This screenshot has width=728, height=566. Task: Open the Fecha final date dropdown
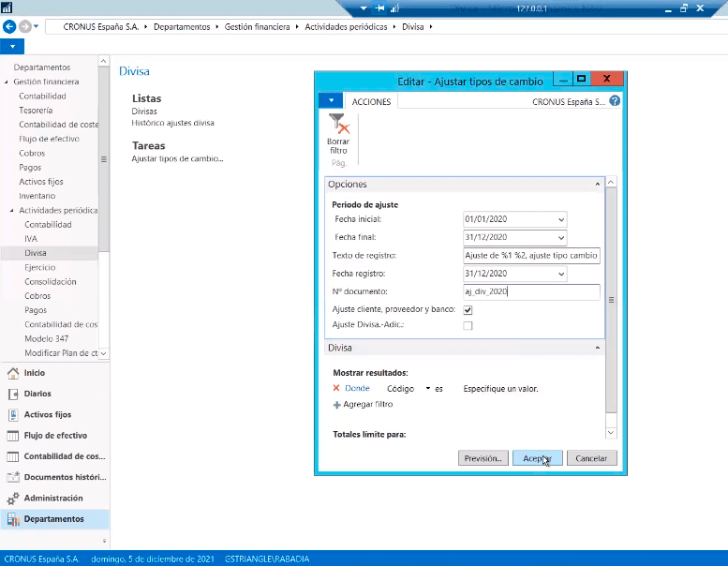(x=561, y=238)
